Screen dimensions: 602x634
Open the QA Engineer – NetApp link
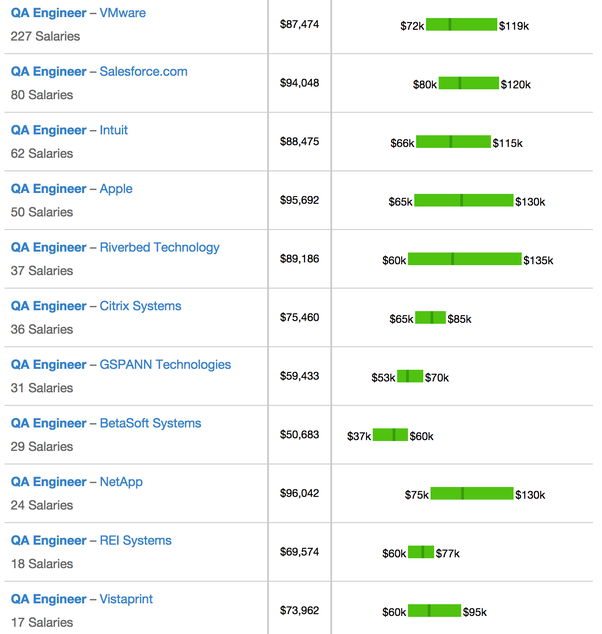tap(77, 482)
